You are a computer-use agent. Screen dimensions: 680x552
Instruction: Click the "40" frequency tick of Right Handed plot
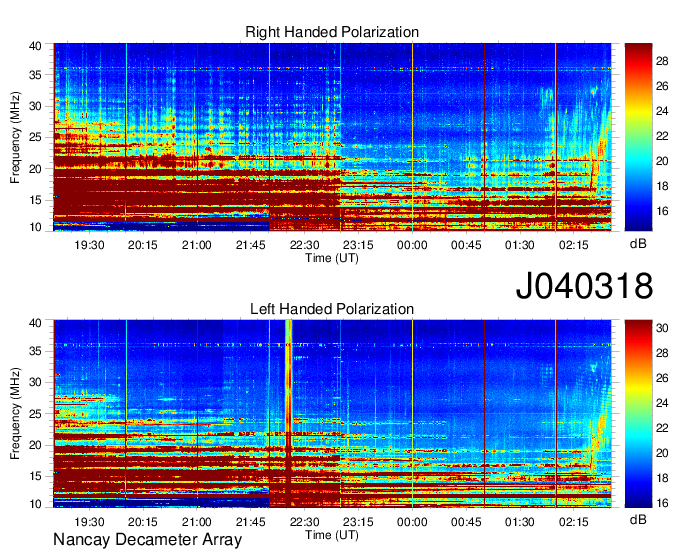[x=35, y=46]
